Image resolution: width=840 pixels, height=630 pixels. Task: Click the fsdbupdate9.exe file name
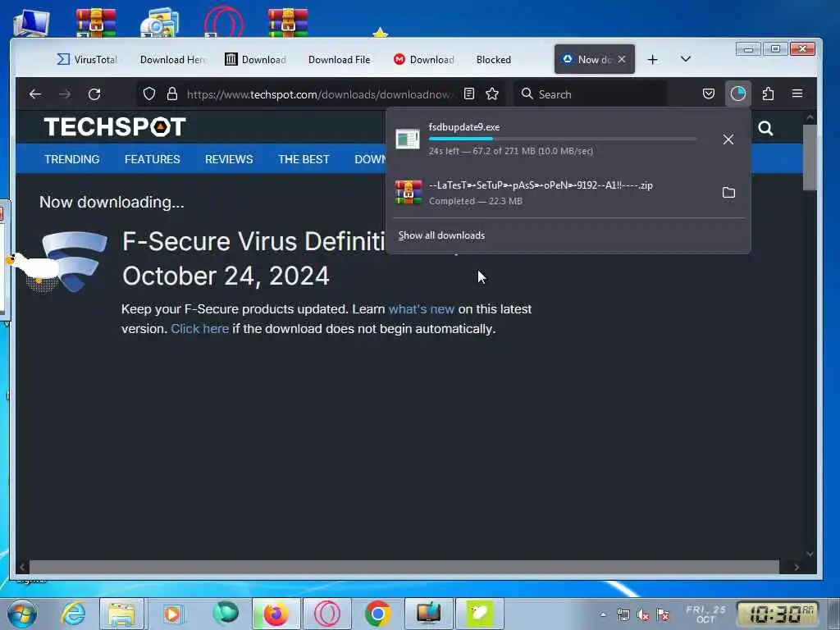coord(464,127)
